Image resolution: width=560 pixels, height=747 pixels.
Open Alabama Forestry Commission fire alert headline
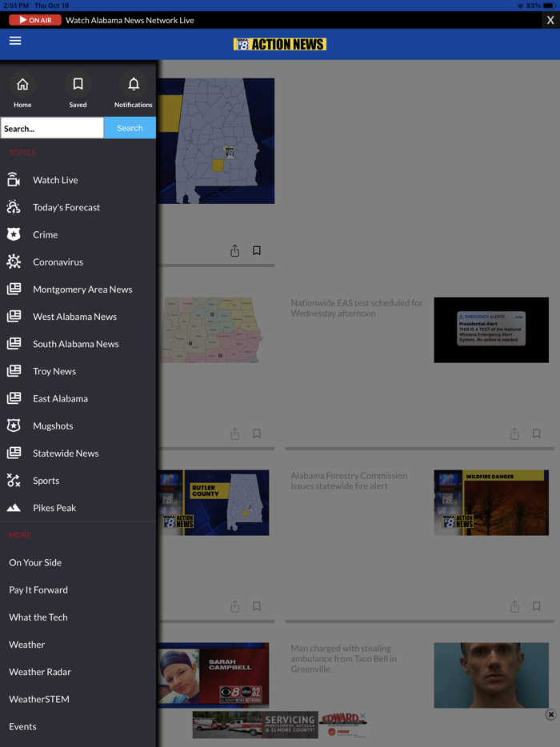[x=349, y=481]
